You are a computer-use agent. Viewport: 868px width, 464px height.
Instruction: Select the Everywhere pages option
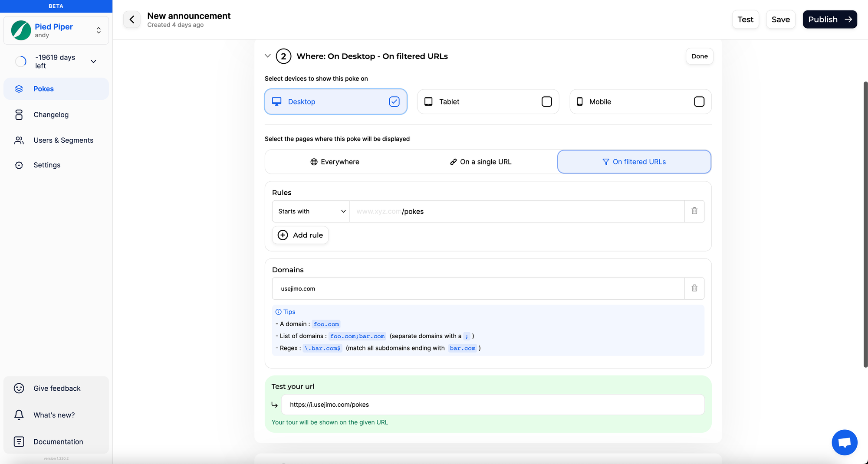(335, 162)
